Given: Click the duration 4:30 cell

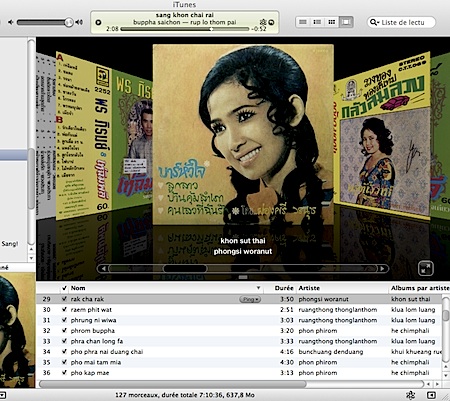Looking at the screenshot, I should (x=287, y=362).
